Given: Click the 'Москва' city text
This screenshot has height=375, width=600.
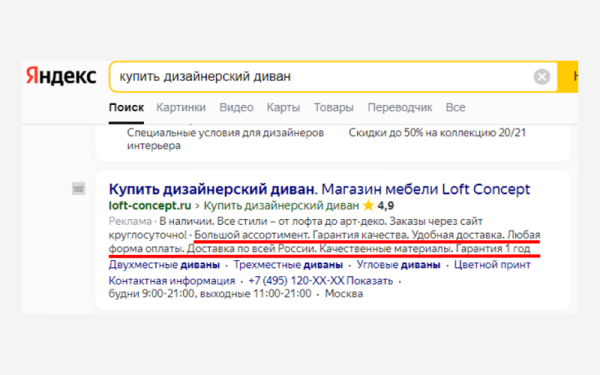Looking at the screenshot, I should click(x=344, y=294).
